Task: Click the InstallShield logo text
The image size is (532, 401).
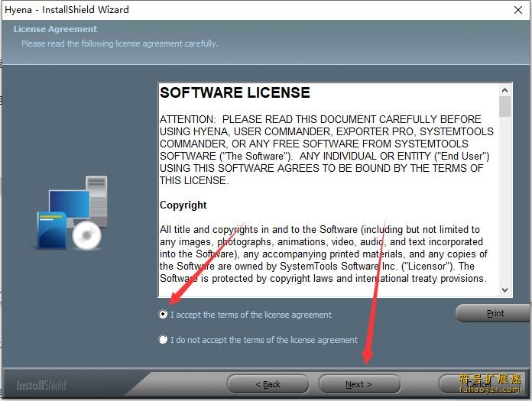Action: coord(41,386)
